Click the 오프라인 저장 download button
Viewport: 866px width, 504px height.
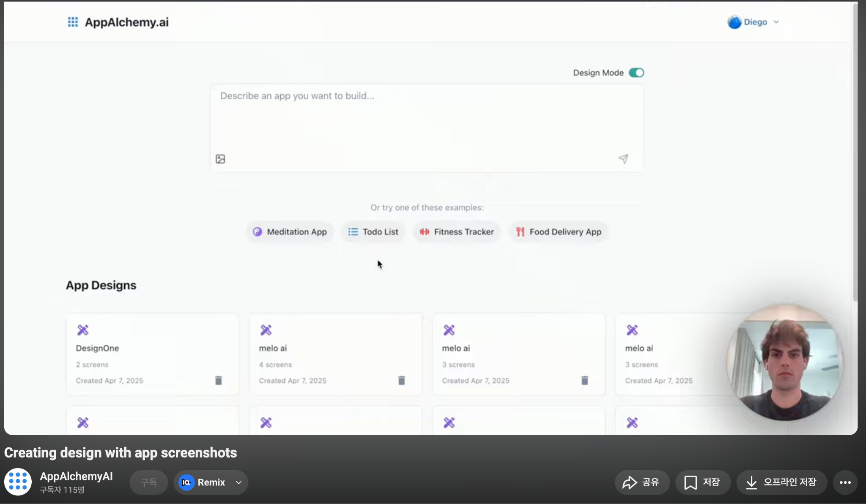(x=781, y=482)
